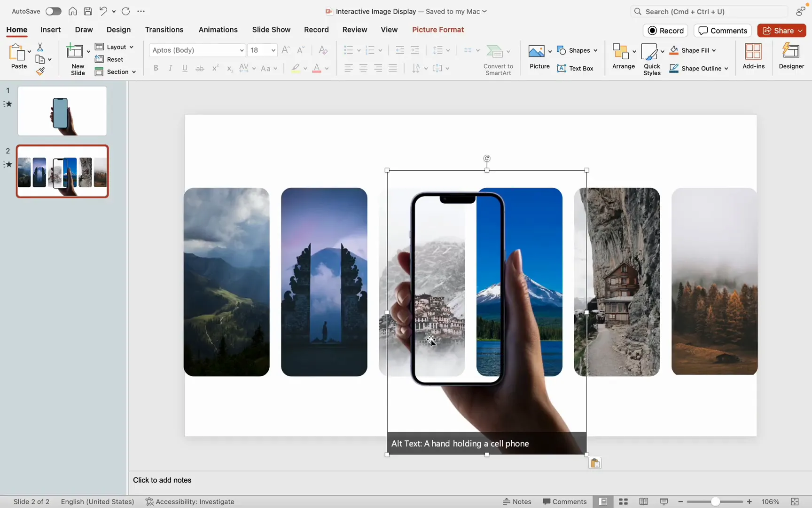This screenshot has width=812, height=508.
Task: Click the Paste clipboard icon
Action: pyautogui.click(x=17, y=52)
